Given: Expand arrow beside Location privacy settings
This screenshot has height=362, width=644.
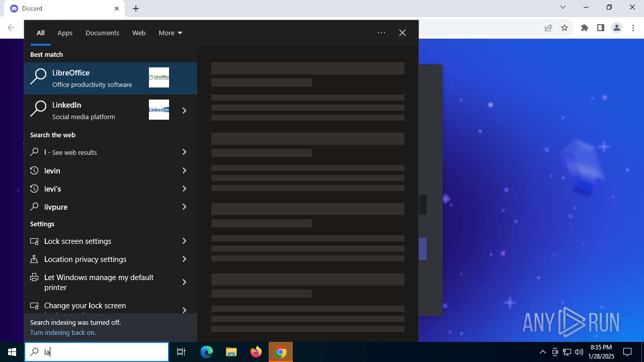Looking at the screenshot, I should point(184,259).
